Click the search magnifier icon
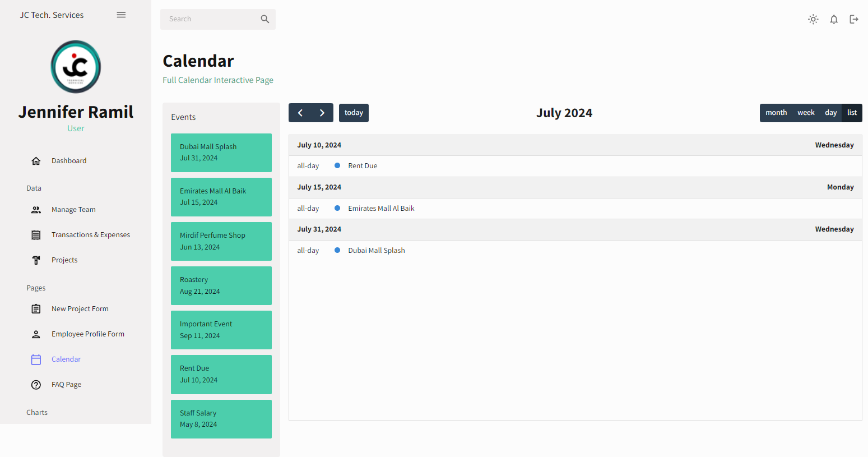The height and width of the screenshot is (457, 868). (x=265, y=19)
